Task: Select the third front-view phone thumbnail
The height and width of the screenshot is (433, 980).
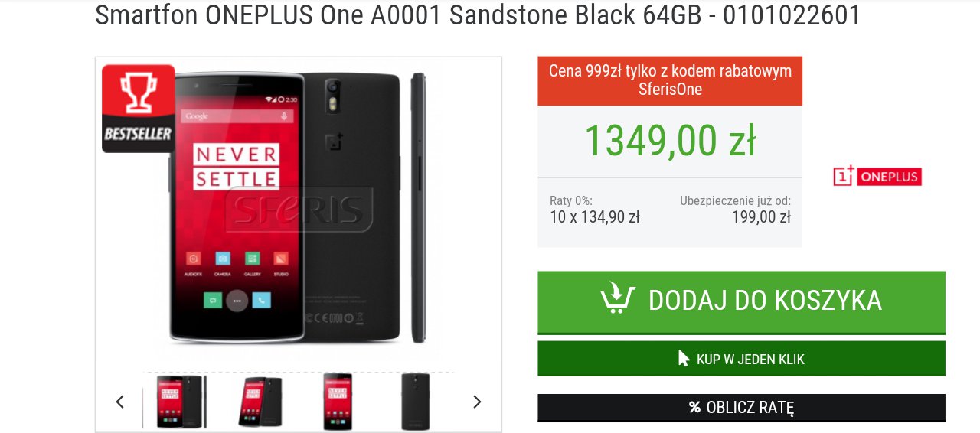Action: coord(338,402)
